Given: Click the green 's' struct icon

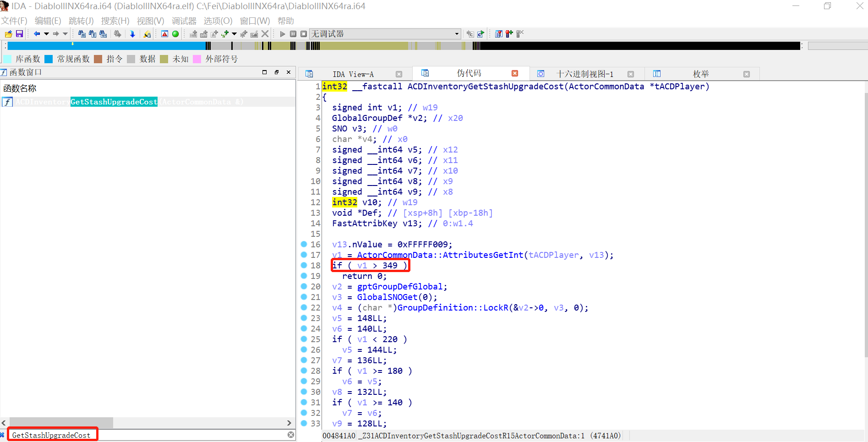Looking at the screenshot, I should (225, 34).
